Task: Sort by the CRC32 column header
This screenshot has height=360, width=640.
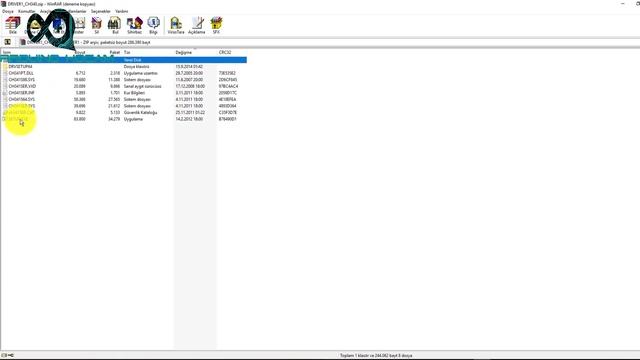Action: tap(225, 53)
